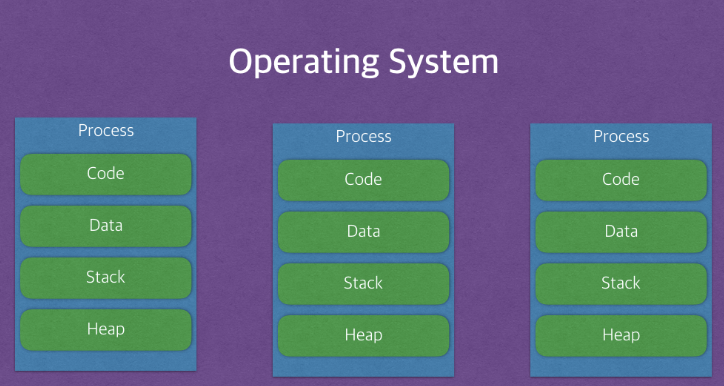Viewport: 724px width, 386px height.
Task: Select the middle Process label
Action: click(363, 137)
